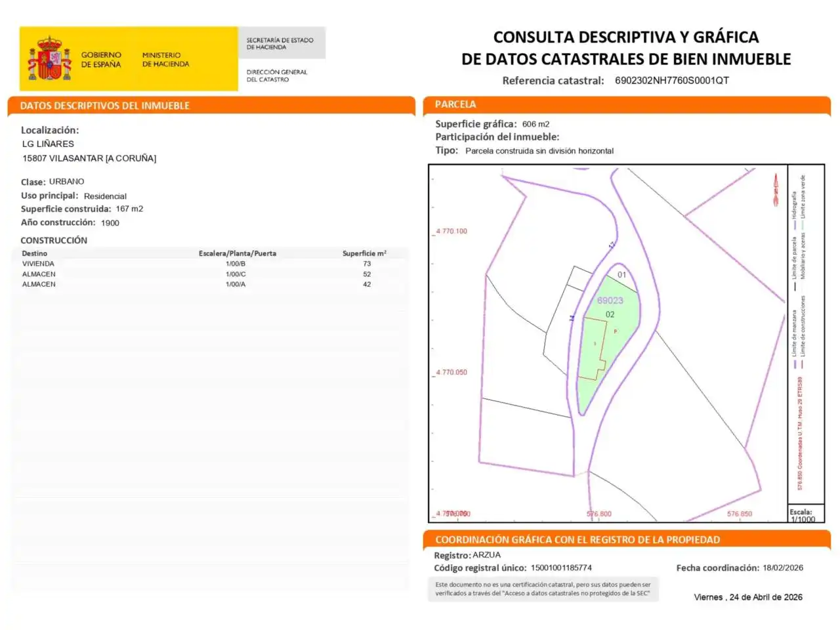Select the address line "LG LIÑARES"

coord(48,144)
